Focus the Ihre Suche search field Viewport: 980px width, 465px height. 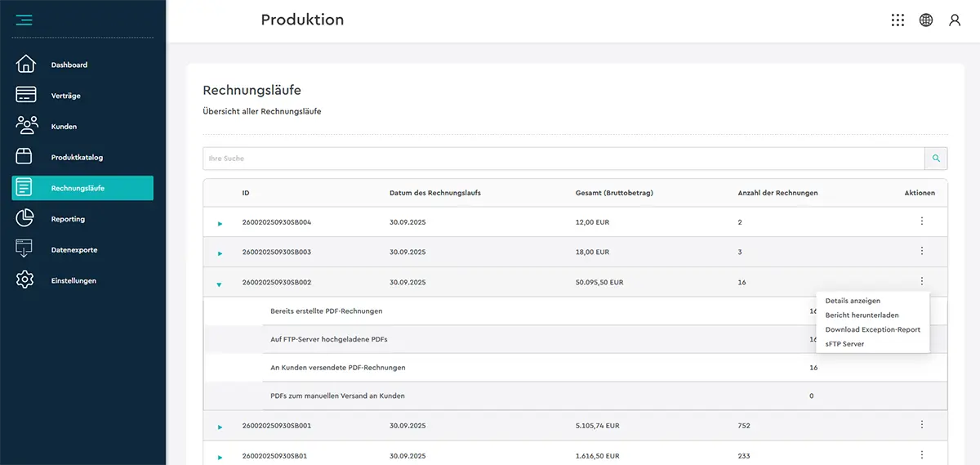pyautogui.click(x=563, y=159)
